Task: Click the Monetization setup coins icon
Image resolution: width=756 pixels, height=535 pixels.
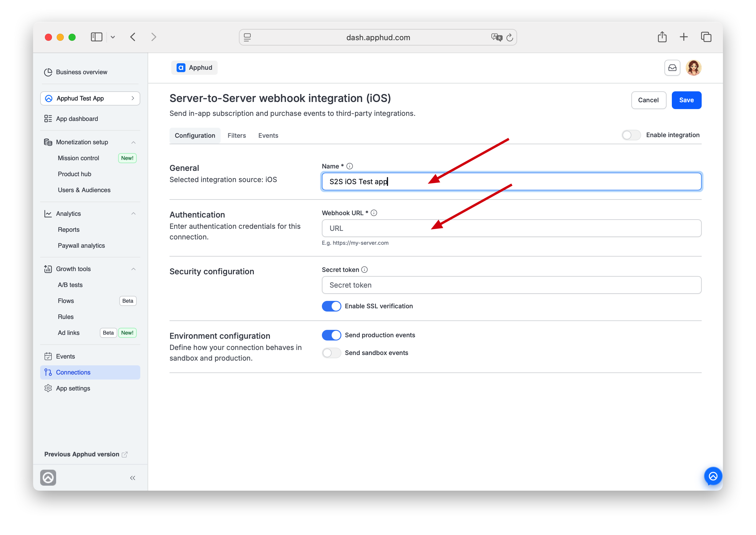Action: (48, 142)
